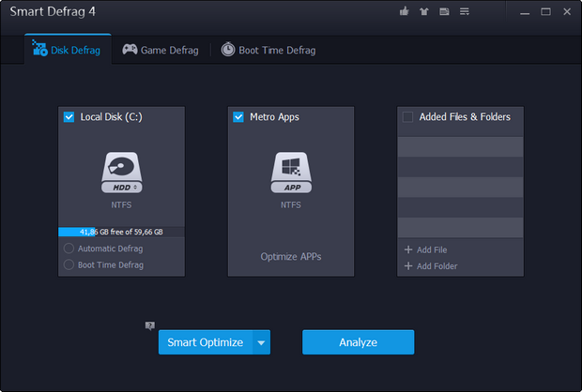Uncheck the Metro Apps checkbox
The height and width of the screenshot is (392, 582).
point(238,117)
